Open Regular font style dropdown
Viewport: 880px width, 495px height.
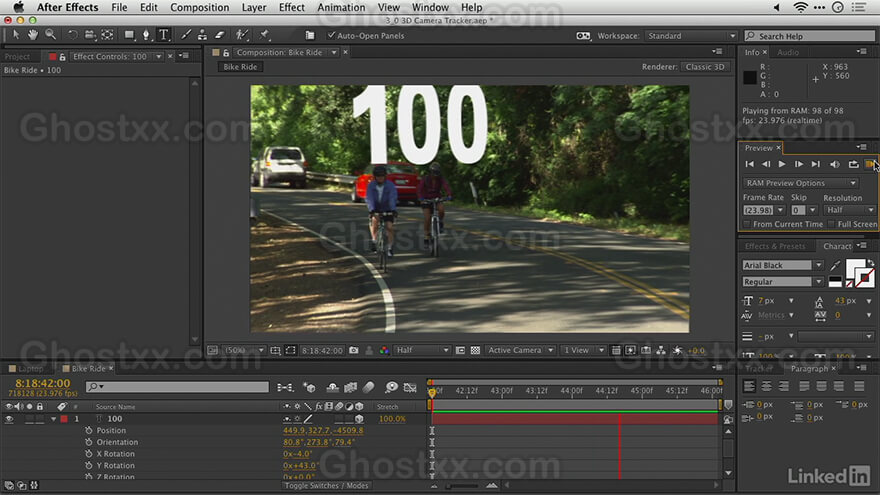coord(819,282)
